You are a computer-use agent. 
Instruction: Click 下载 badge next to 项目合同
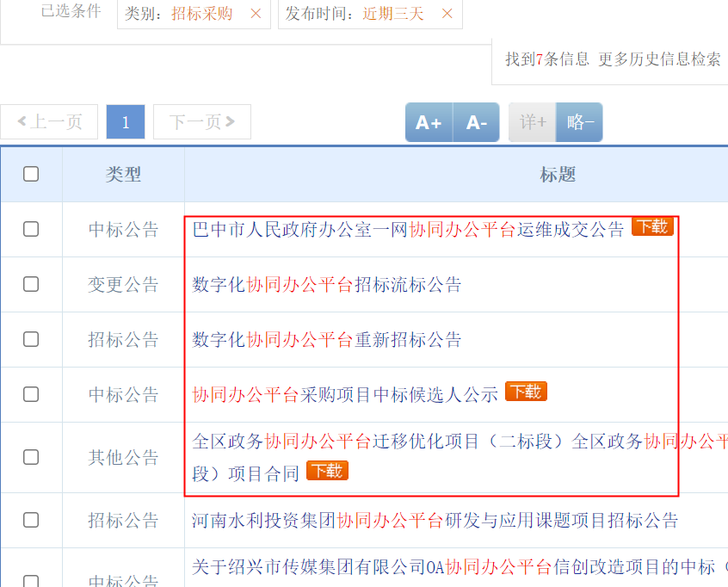(x=327, y=471)
